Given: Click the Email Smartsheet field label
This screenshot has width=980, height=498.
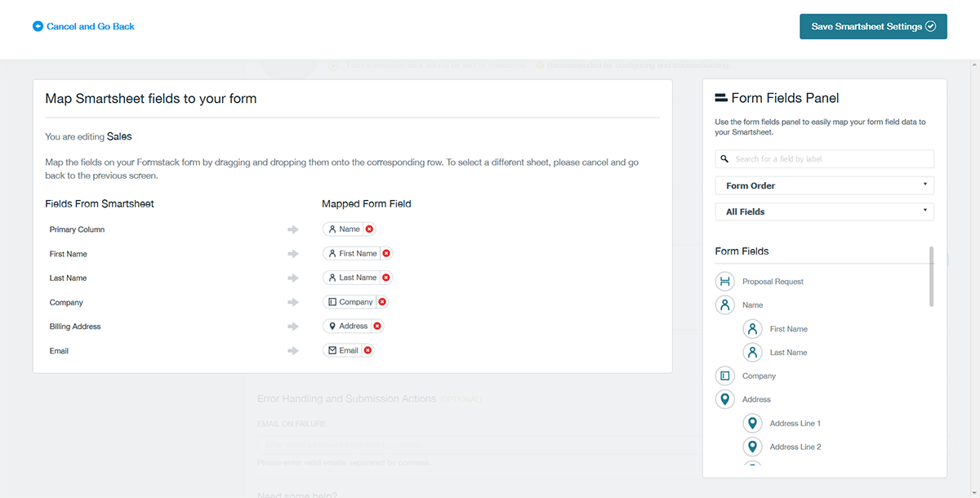Looking at the screenshot, I should coord(59,351).
